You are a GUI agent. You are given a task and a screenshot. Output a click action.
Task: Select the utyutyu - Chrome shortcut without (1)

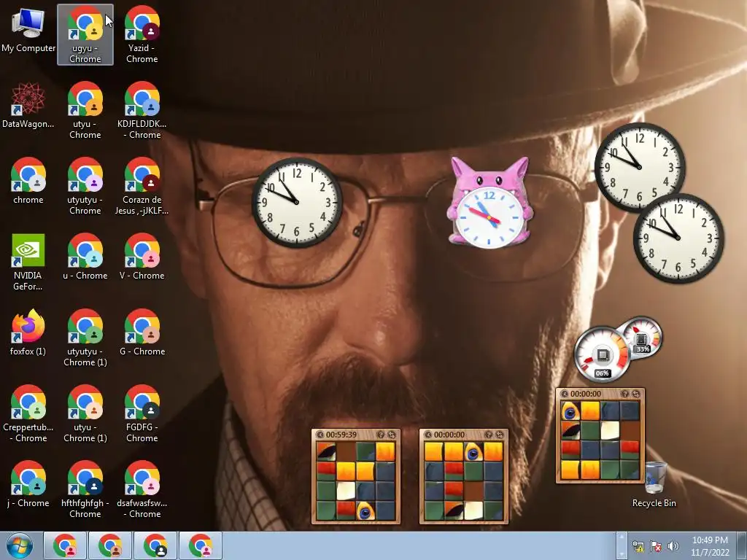(85, 186)
